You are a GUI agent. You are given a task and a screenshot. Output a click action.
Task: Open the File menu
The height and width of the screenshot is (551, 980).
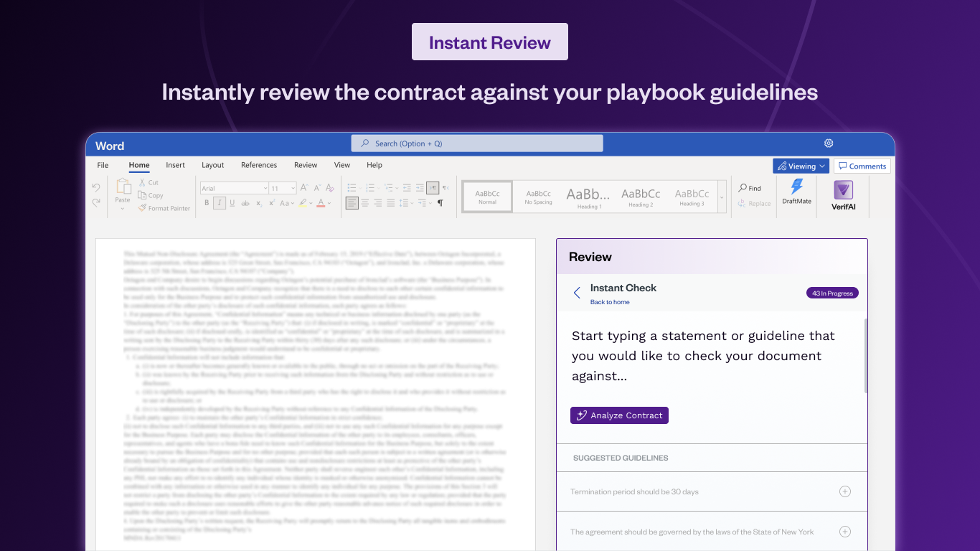click(103, 165)
